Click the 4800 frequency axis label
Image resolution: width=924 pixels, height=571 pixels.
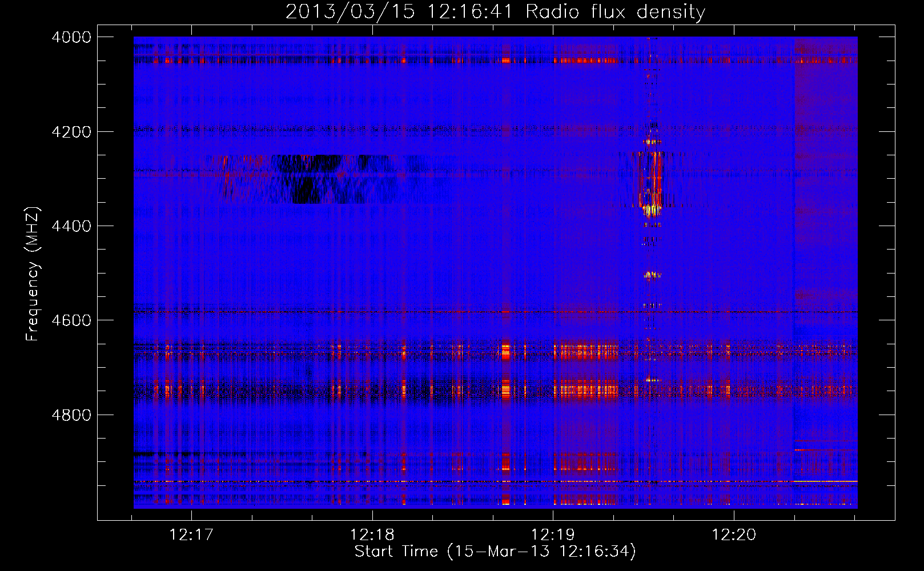pos(71,415)
